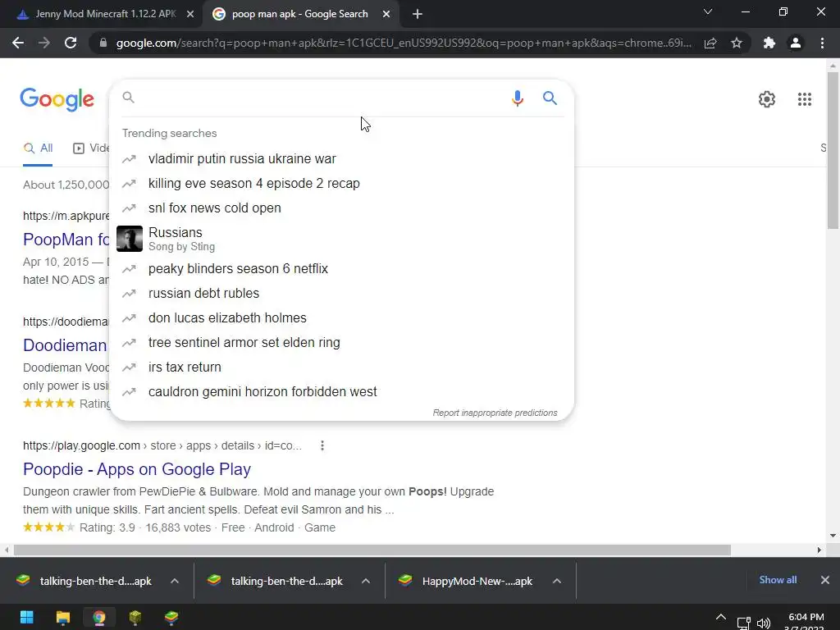Image resolution: width=840 pixels, height=630 pixels.
Task: Select the All results tab
Action: (38, 148)
